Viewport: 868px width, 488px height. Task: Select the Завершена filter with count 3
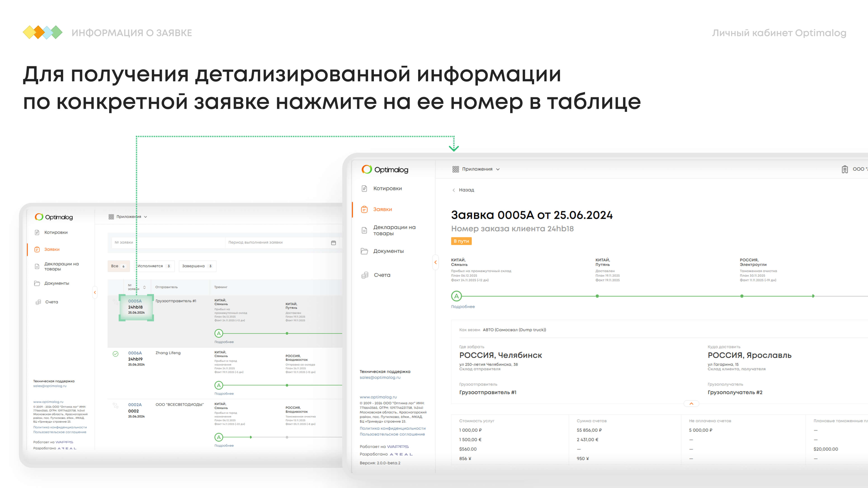click(197, 266)
